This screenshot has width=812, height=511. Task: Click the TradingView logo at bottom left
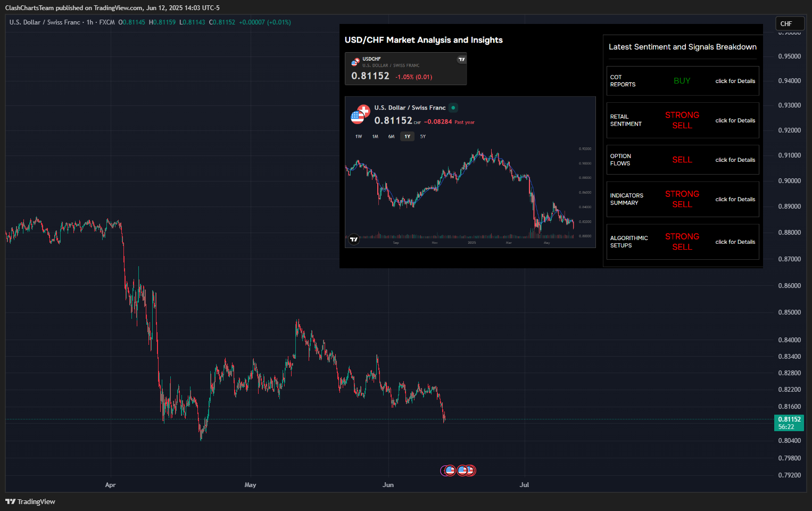(30, 501)
